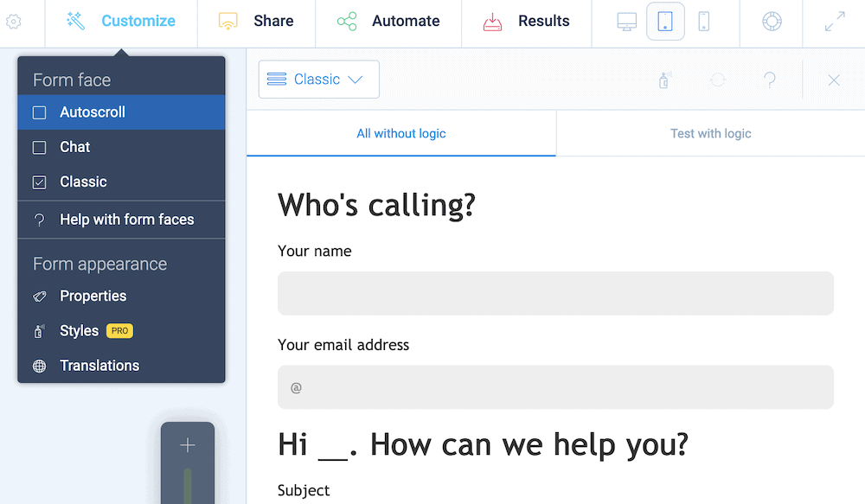Click the Subject field label
The image size is (865, 504).
tap(304, 490)
